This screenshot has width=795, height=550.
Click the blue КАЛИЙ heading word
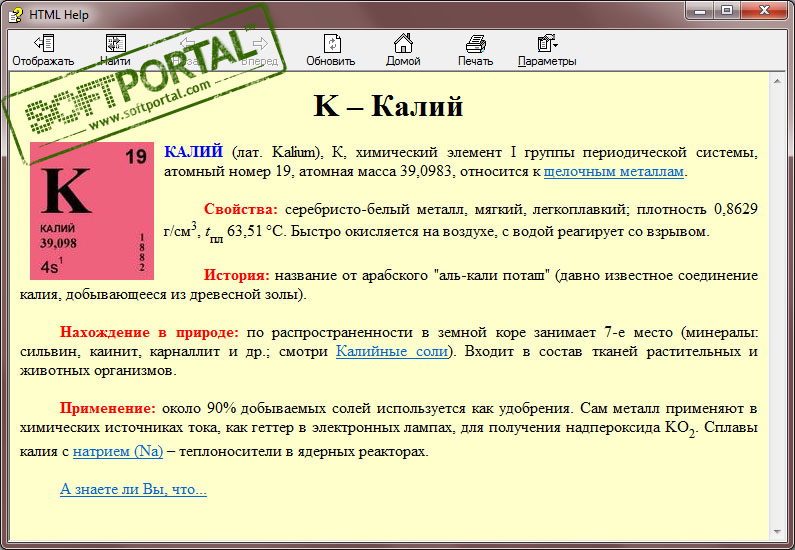tap(193, 152)
